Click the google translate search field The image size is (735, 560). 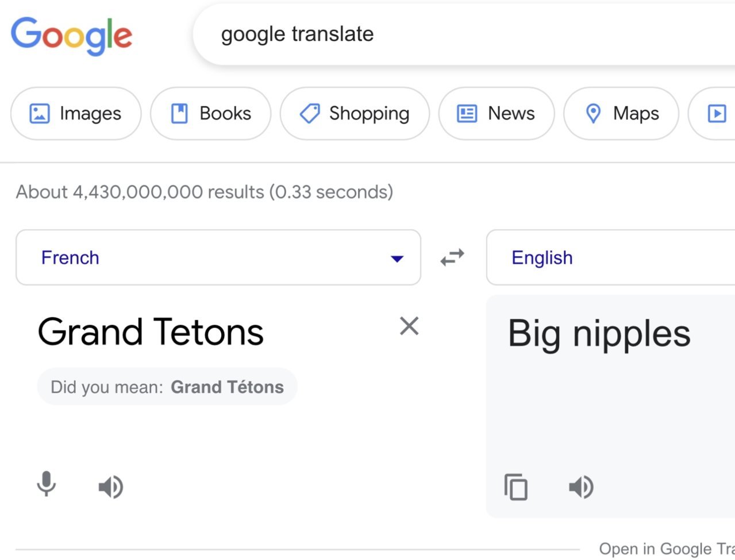464,34
